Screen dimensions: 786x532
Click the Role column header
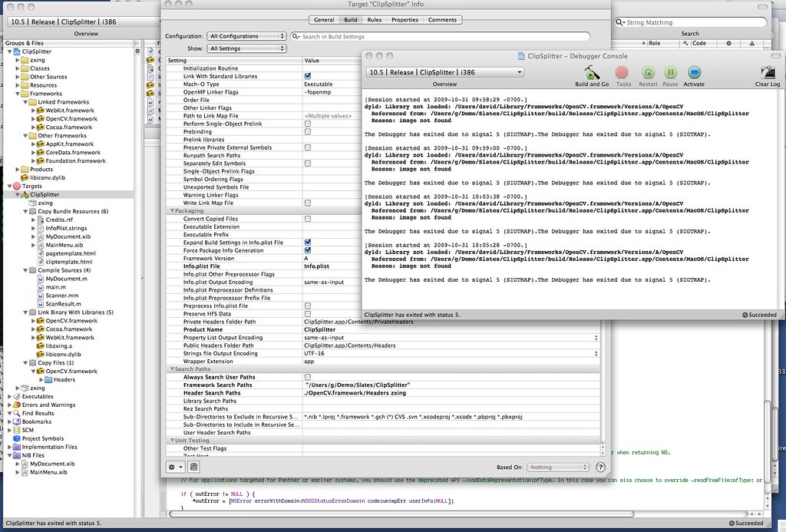pyautogui.click(x=661, y=43)
